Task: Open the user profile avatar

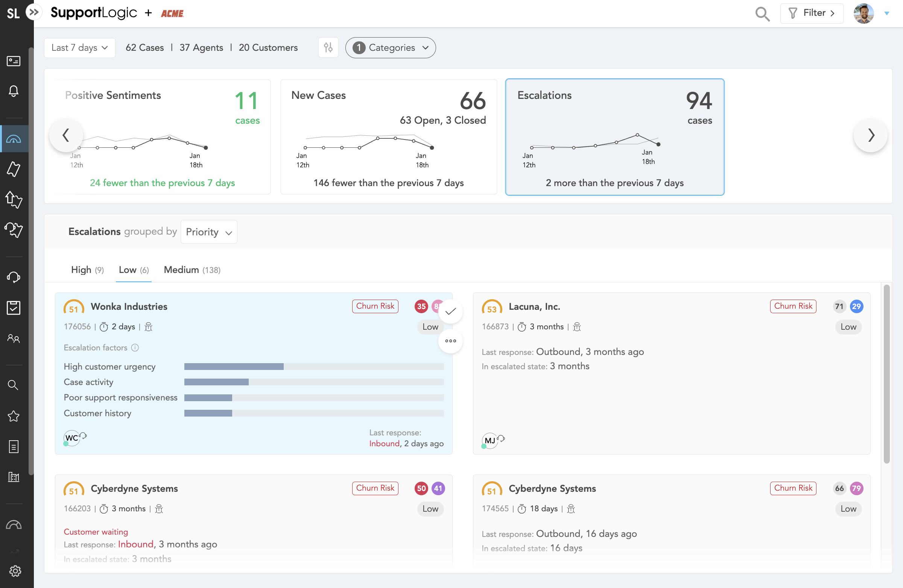Action: click(x=864, y=13)
